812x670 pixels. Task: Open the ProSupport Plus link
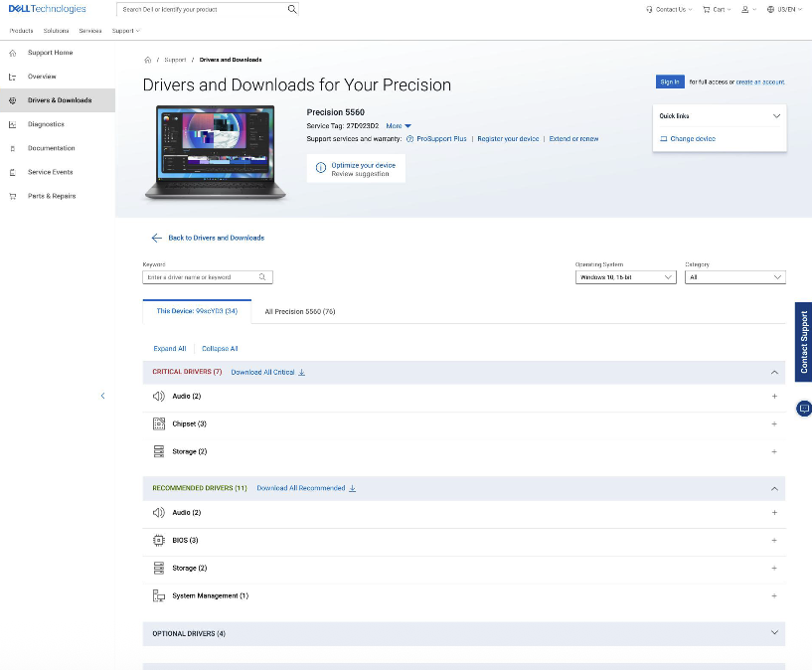pyautogui.click(x=441, y=139)
